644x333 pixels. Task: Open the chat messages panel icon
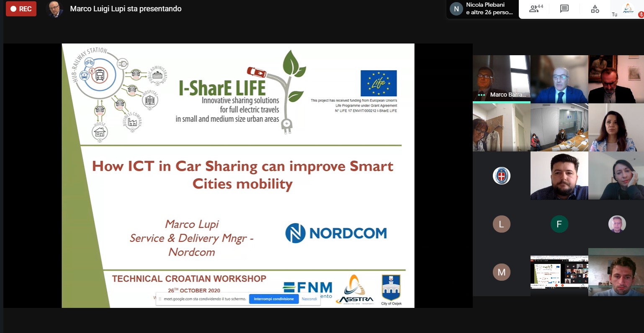(x=564, y=9)
